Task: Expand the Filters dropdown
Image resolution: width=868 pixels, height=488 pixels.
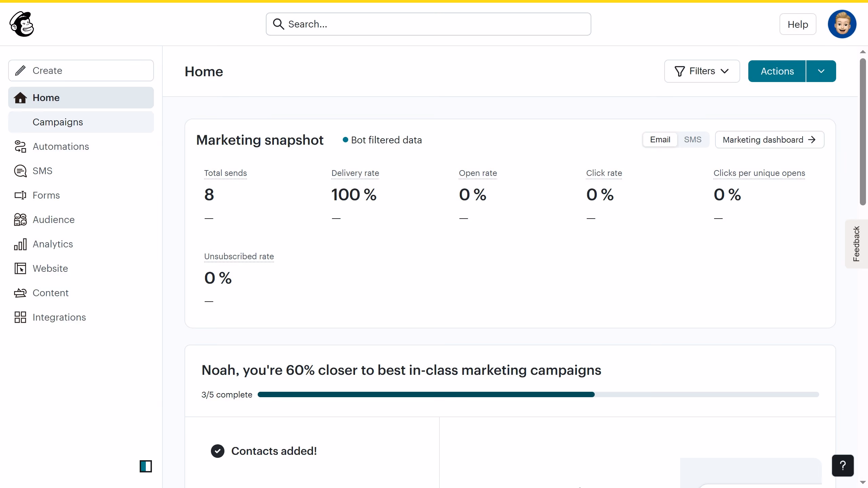Action: pos(702,71)
